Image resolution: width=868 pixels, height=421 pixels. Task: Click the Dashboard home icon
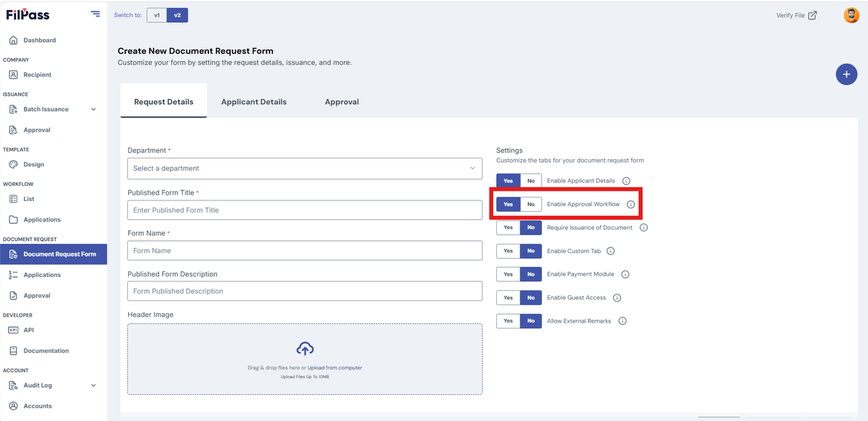[x=13, y=41]
